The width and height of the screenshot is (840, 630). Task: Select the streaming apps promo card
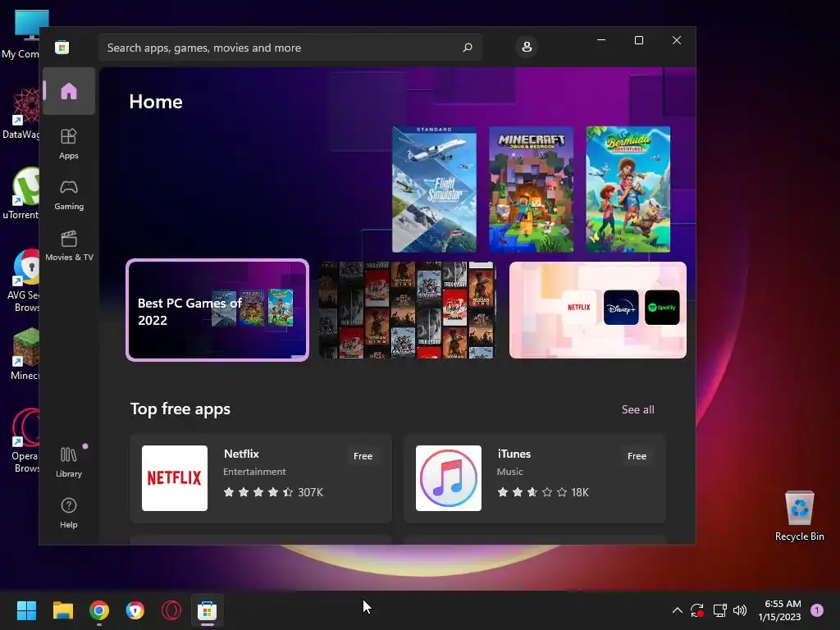tap(598, 310)
